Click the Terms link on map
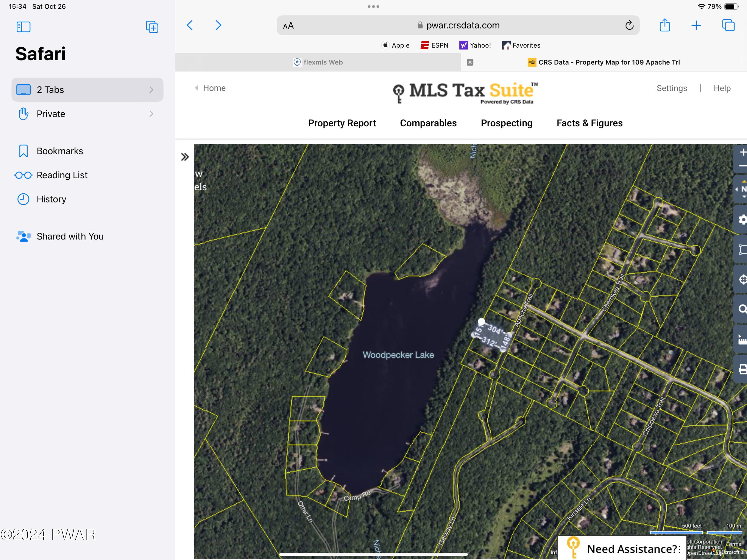 pyautogui.click(x=734, y=544)
